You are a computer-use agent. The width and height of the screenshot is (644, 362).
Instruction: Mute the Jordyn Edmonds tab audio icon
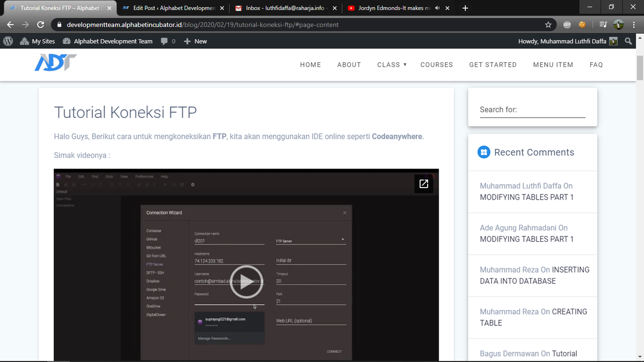pyautogui.click(x=437, y=8)
